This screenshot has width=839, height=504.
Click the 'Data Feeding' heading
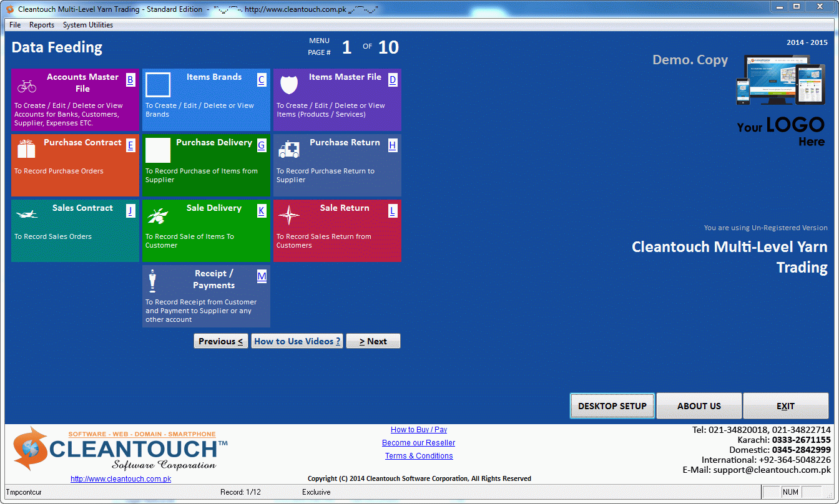point(57,47)
